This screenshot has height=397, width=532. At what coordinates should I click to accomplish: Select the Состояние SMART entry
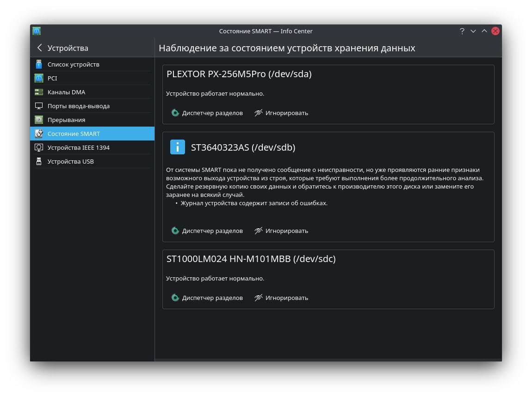(x=92, y=134)
